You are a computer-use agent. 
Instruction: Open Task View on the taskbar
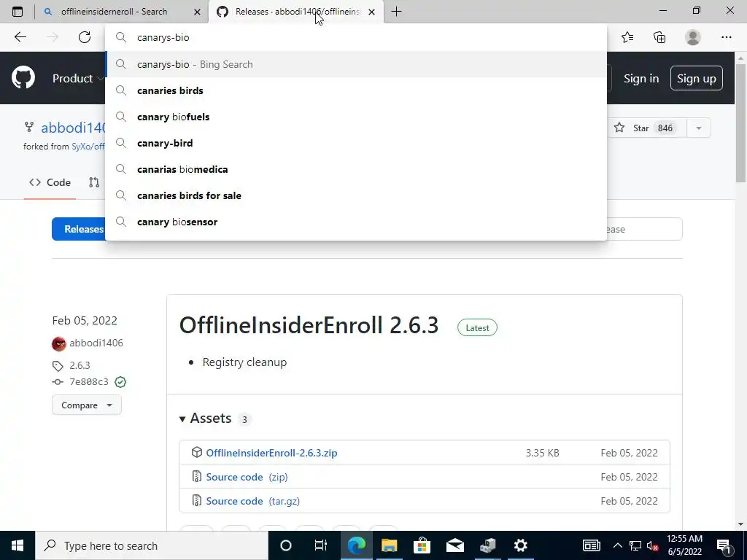321,545
